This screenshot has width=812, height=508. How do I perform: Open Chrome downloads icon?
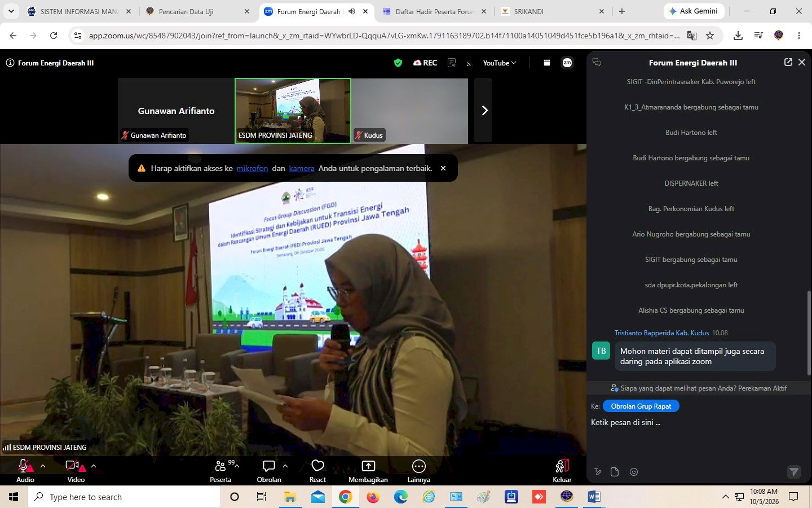click(738, 36)
